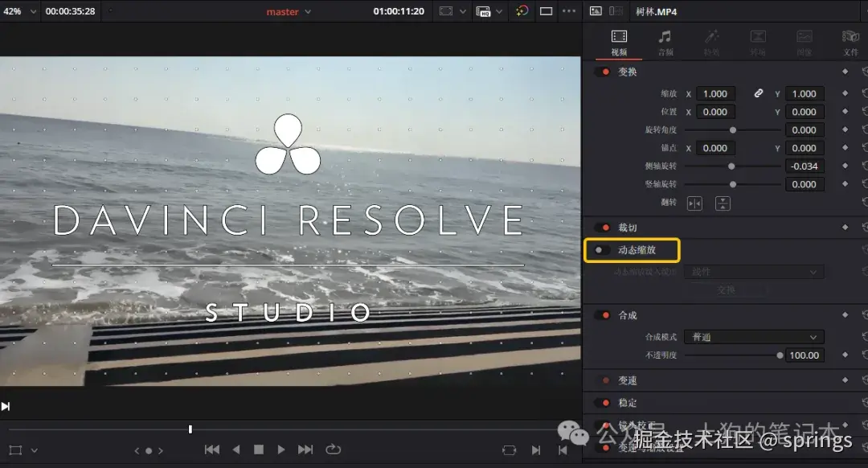Open the proxy mode dropdown arrow
Image resolution: width=868 pixels, height=468 pixels.
point(499,11)
